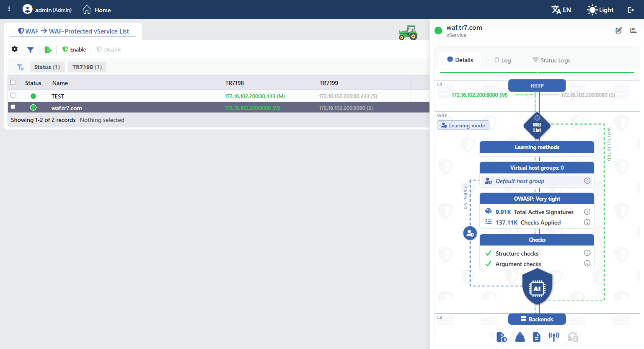Image resolution: width=644 pixels, height=349 pixels.
Task: Open the Status (1) filter chip
Action: [x=47, y=67]
